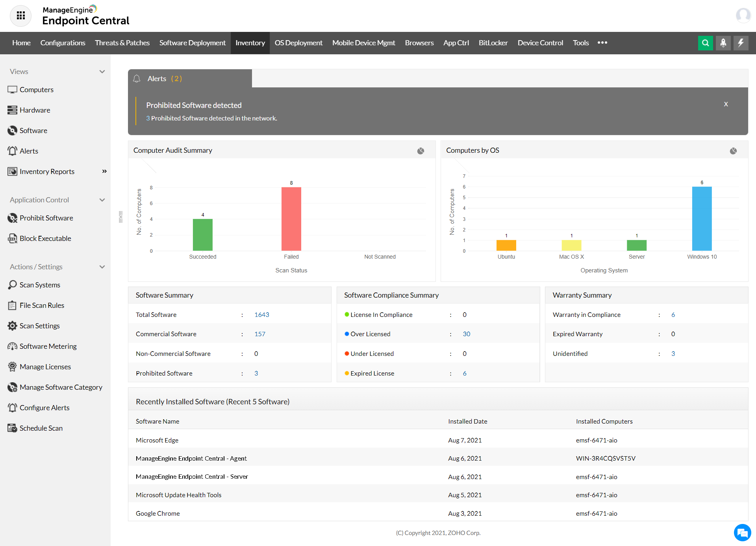Open the Threats & Patches menu
Viewport: 756px width, 546px height.
click(x=122, y=43)
